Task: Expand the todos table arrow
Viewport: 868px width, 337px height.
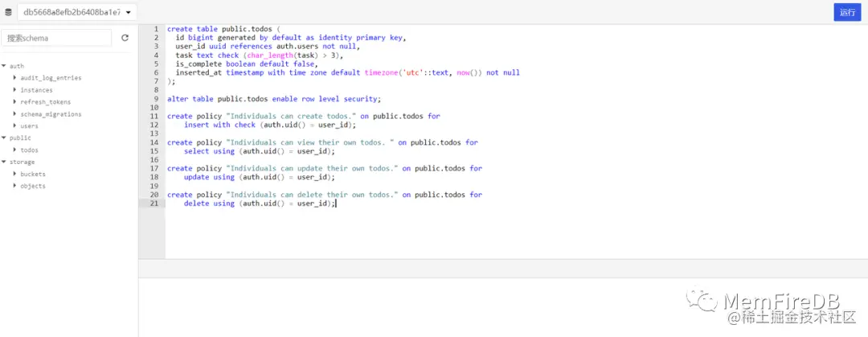Action: 15,150
